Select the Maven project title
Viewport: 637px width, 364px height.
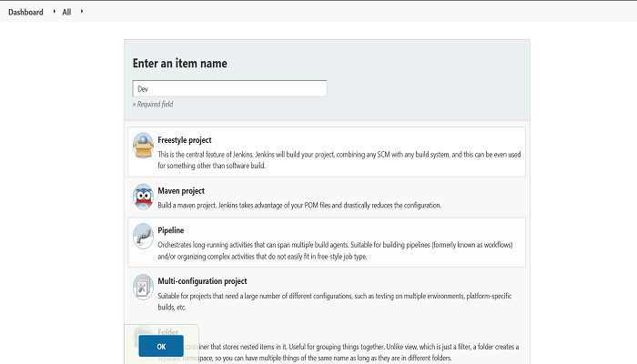point(181,191)
